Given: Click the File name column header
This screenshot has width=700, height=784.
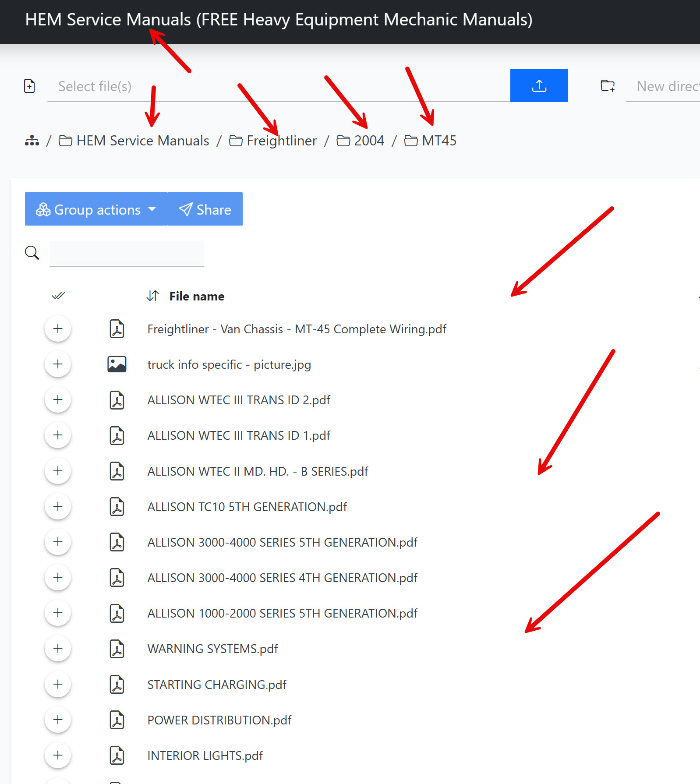Looking at the screenshot, I should click(197, 297).
